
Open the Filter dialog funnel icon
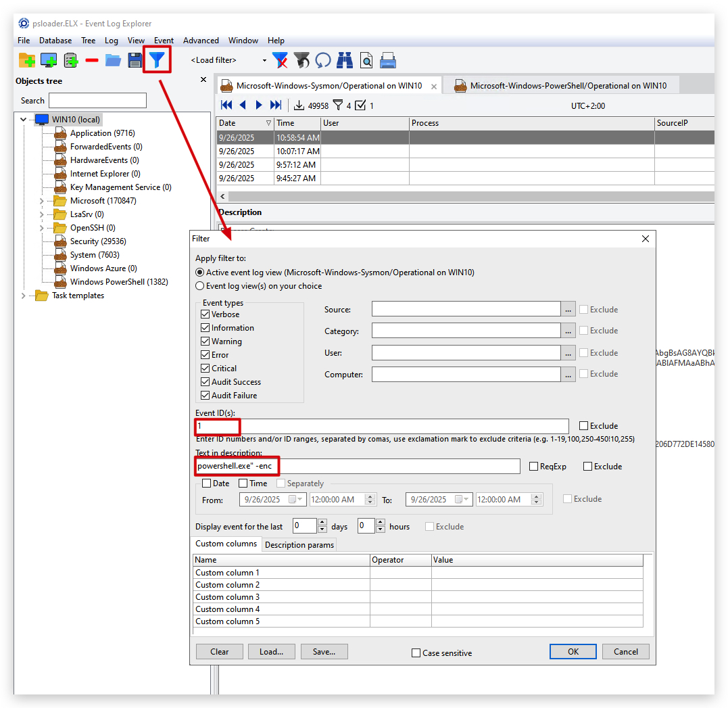click(157, 60)
